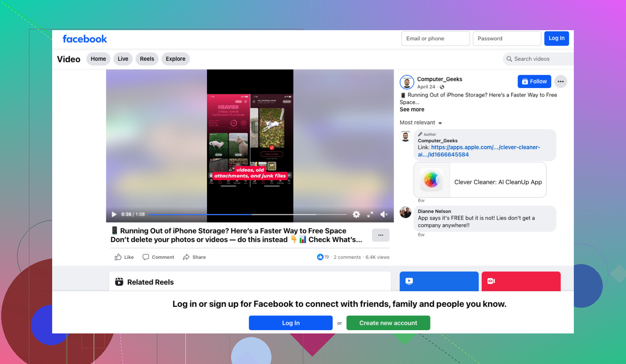Open Computer_Geeks page name link
Image resolution: width=626 pixels, height=364 pixels.
click(439, 79)
